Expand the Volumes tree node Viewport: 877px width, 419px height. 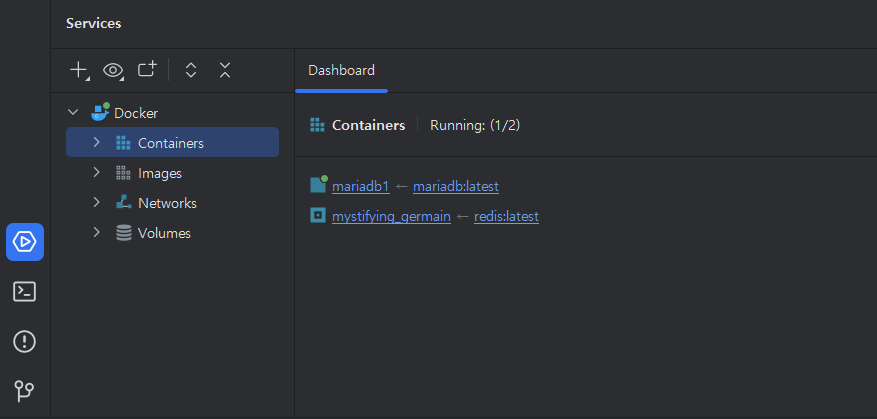click(x=96, y=232)
